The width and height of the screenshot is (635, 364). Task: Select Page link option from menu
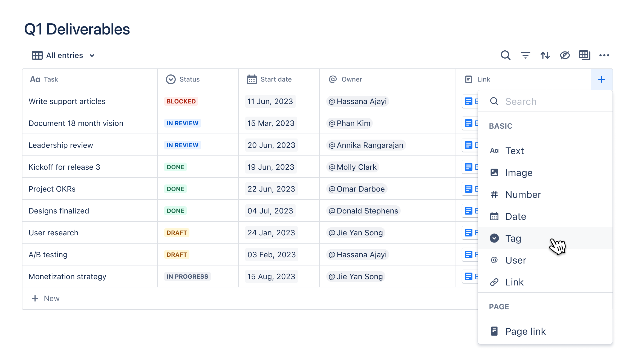tap(525, 331)
